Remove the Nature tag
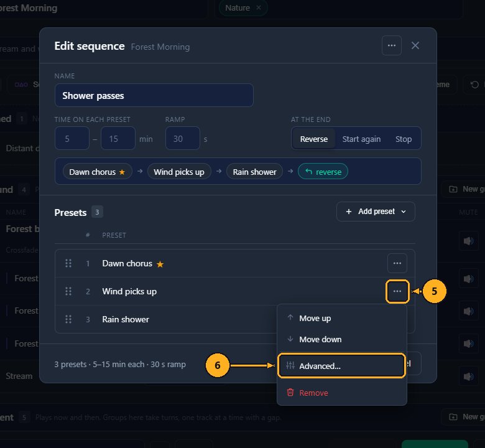Viewport: 485px width, 448px height. (x=259, y=7)
